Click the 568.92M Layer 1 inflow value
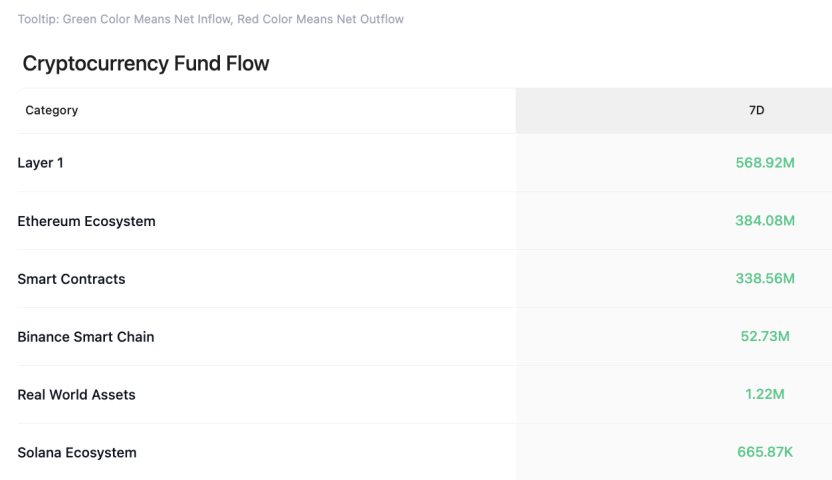The height and width of the screenshot is (480, 832). pyautogui.click(x=765, y=163)
